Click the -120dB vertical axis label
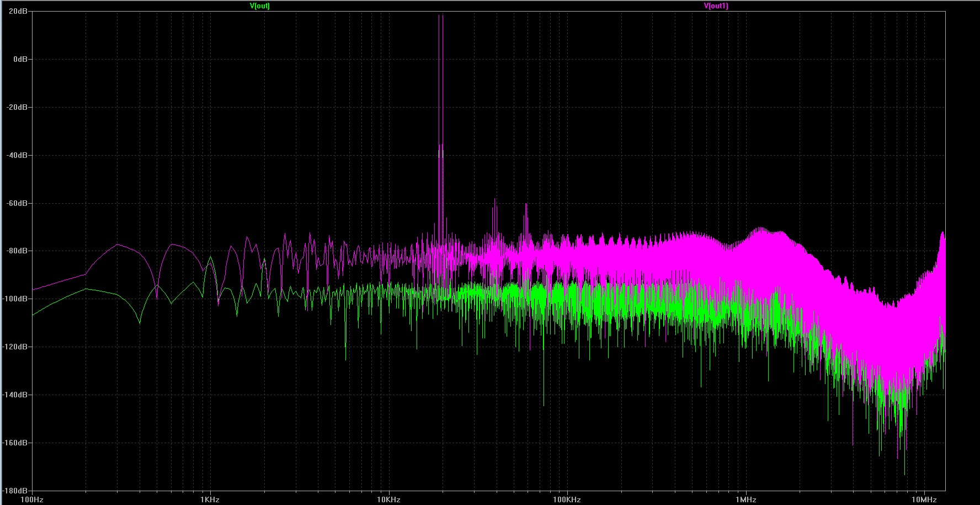This screenshot has width=980, height=505. [x=15, y=347]
